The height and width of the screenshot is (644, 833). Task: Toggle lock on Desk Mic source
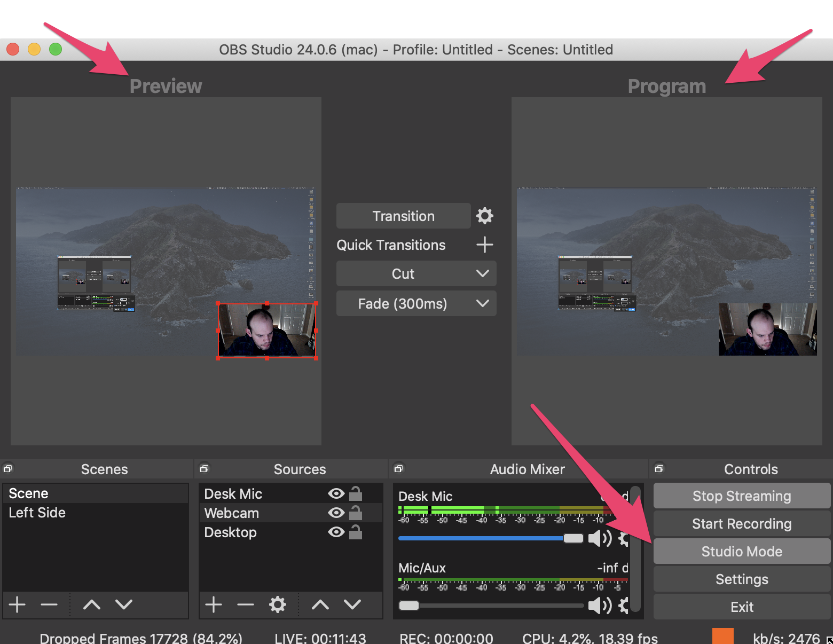[x=356, y=493]
